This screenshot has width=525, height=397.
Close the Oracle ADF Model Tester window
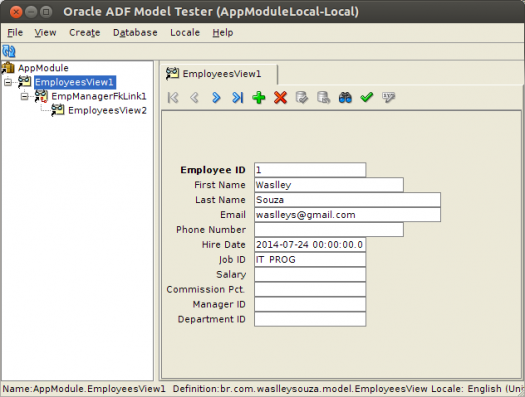tap(16, 12)
